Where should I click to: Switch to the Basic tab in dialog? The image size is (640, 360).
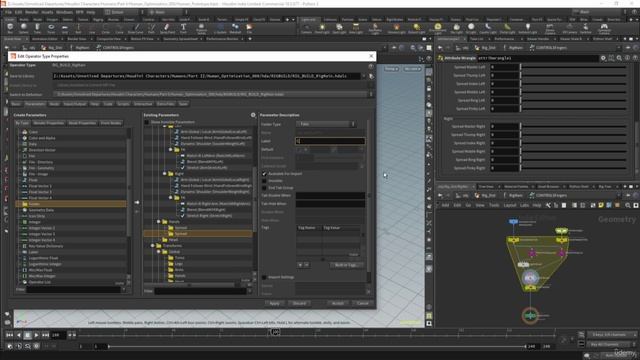pyautogui.click(x=16, y=104)
